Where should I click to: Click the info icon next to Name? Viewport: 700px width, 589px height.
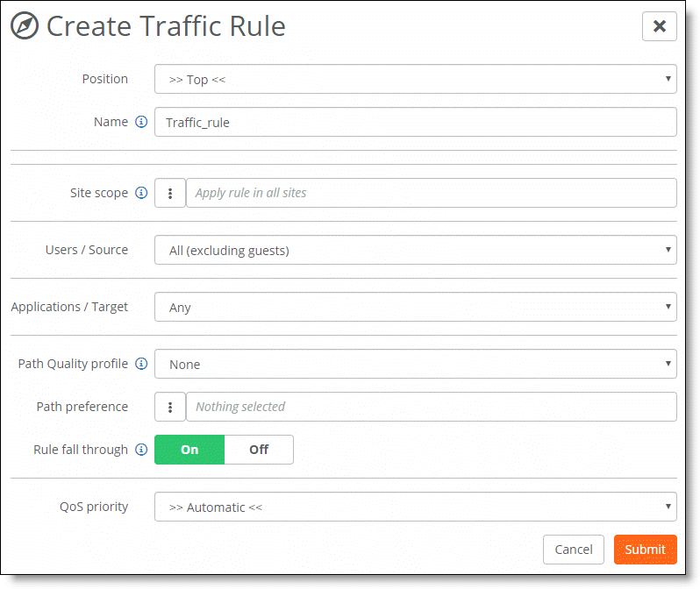[141, 122]
